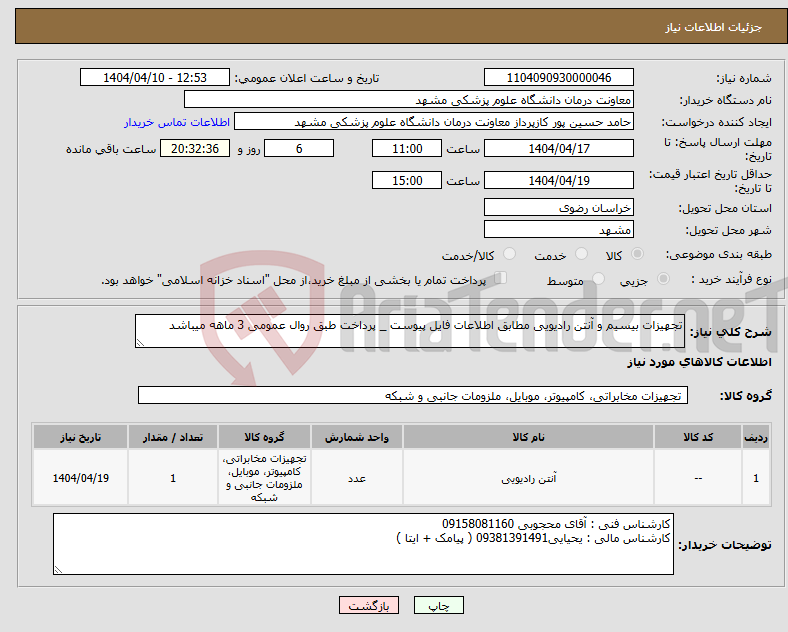Click the گروه کالا table column header

[264, 437]
